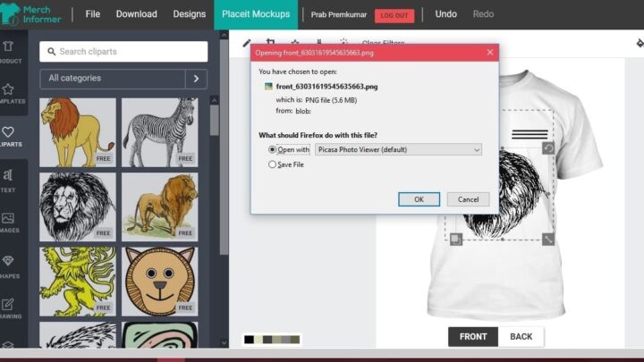Screen dimensions: 644x362
Task: Select the yellow heraldic lion clipart
Action: 78,282
